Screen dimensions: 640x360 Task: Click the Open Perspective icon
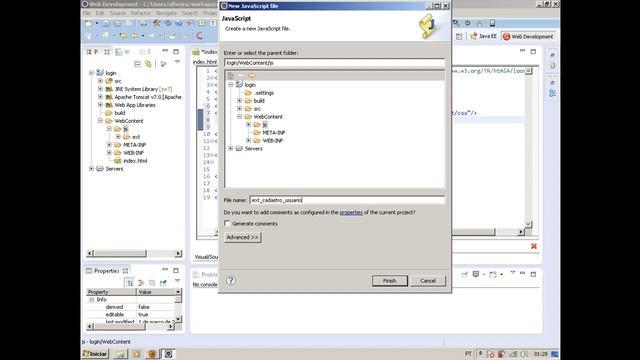point(459,36)
